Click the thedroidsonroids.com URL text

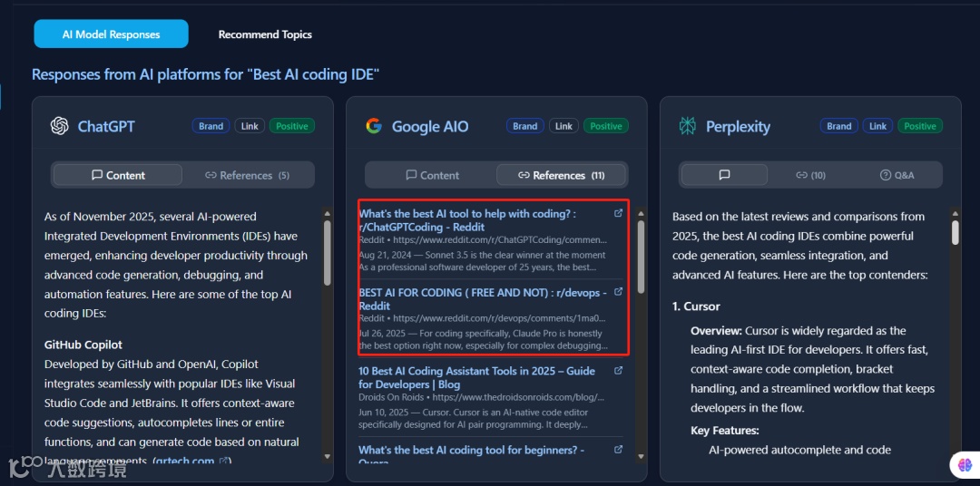519,396
